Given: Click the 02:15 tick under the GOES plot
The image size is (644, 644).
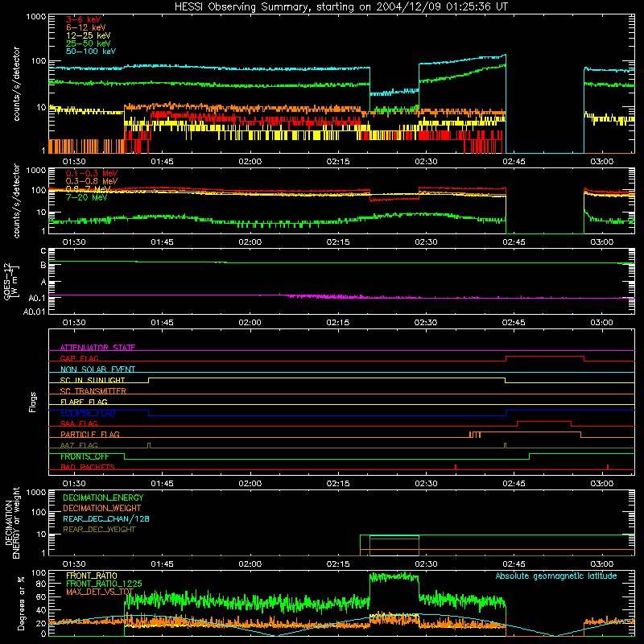Looking at the screenshot, I should click(337, 323).
